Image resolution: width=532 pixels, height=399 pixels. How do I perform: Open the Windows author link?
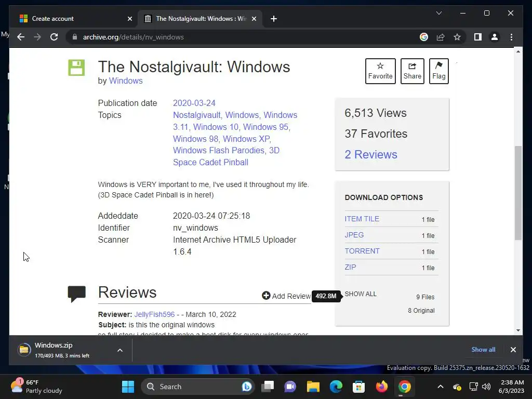tap(126, 81)
